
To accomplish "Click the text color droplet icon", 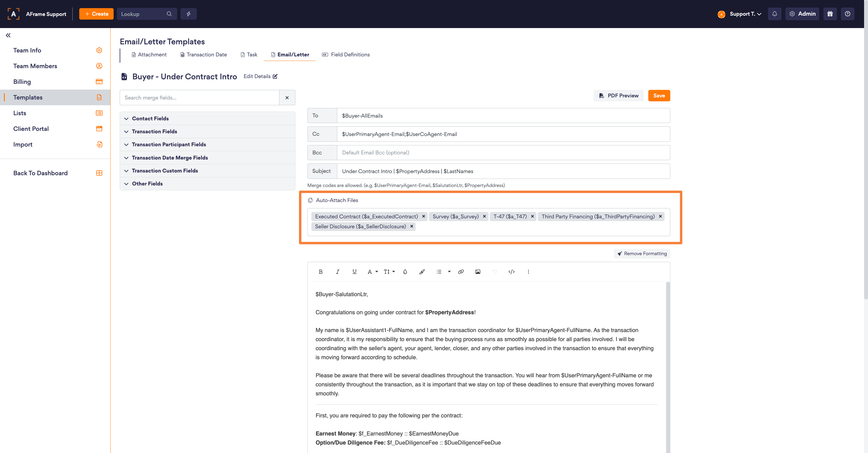I will coord(405,271).
